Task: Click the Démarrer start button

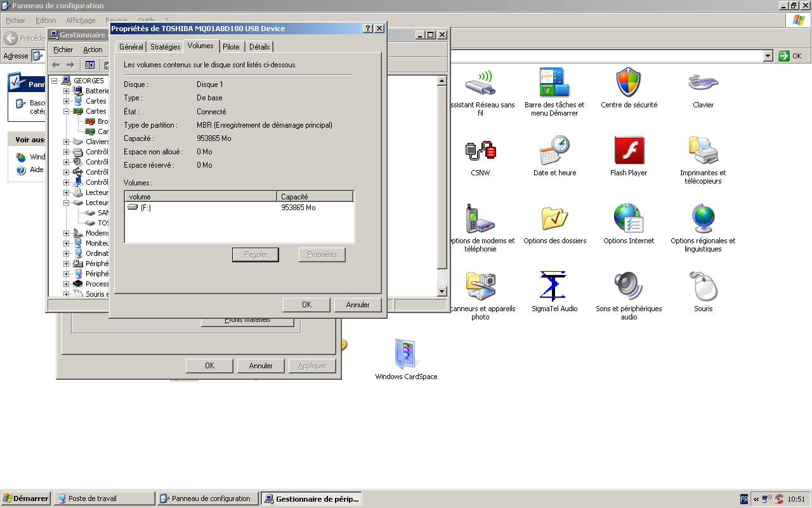Action: click(25, 498)
